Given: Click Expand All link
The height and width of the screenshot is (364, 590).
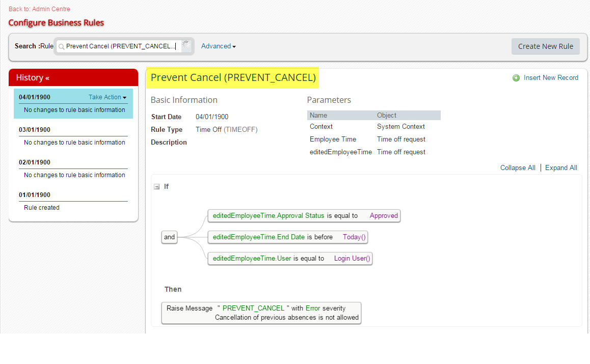Looking at the screenshot, I should pyautogui.click(x=560, y=167).
